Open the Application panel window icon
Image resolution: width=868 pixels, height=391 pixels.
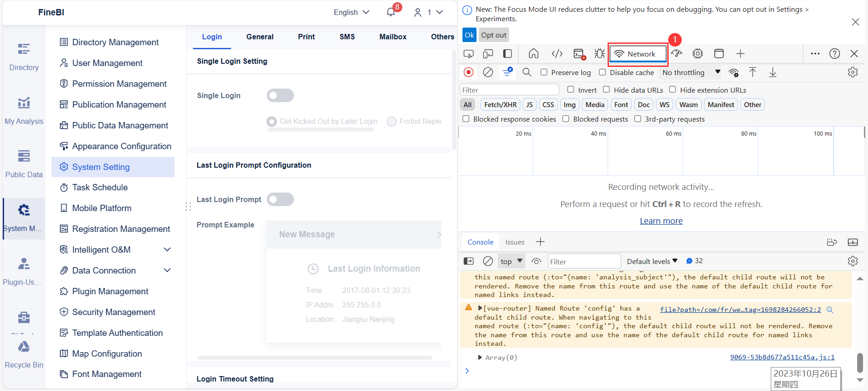pos(719,54)
